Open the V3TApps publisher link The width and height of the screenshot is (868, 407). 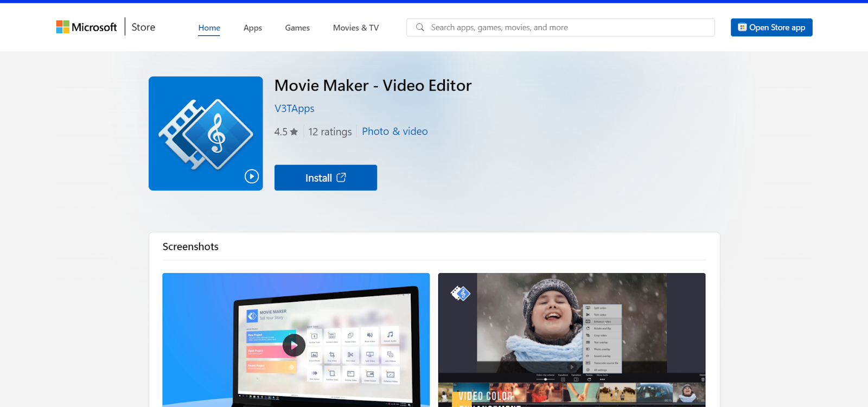tap(295, 109)
